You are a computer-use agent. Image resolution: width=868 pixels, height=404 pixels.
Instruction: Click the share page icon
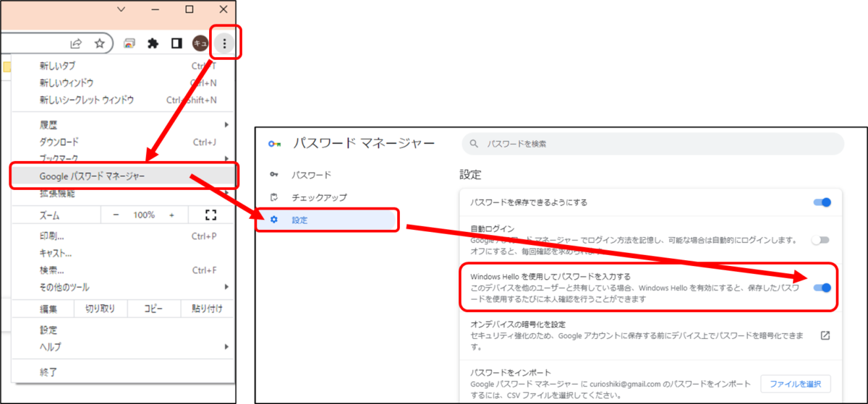tap(76, 44)
